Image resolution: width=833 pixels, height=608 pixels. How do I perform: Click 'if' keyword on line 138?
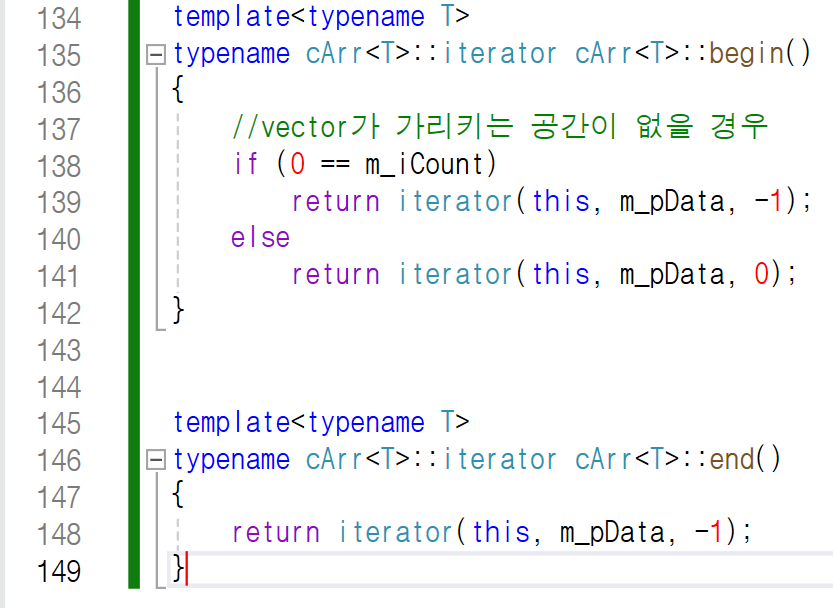[246, 164]
